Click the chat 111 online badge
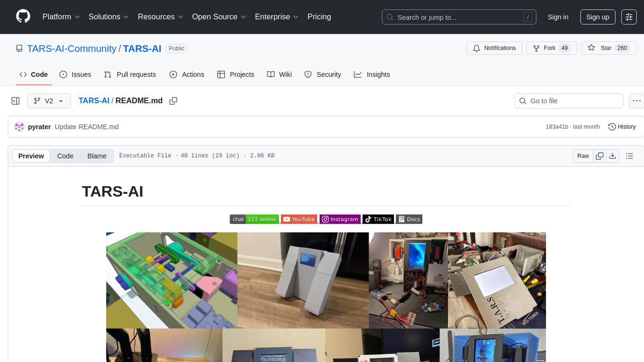644x362 pixels. (x=254, y=219)
